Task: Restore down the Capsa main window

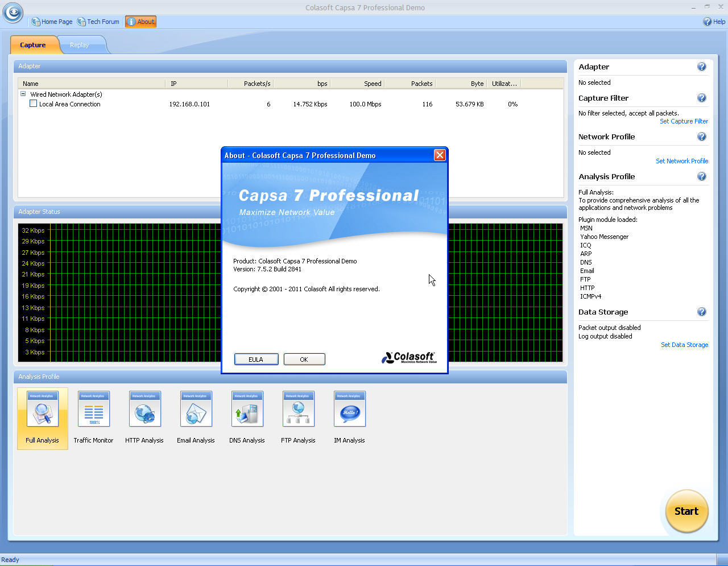Action: pyautogui.click(x=707, y=7)
